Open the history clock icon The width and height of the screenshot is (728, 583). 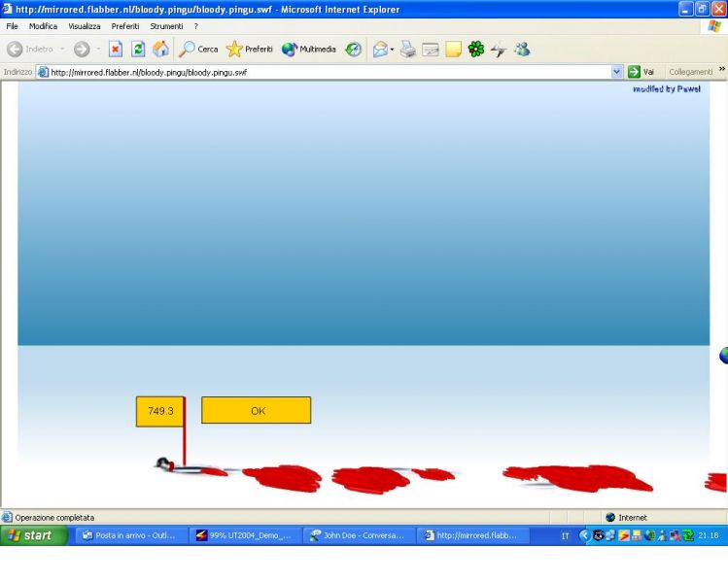pos(354,50)
